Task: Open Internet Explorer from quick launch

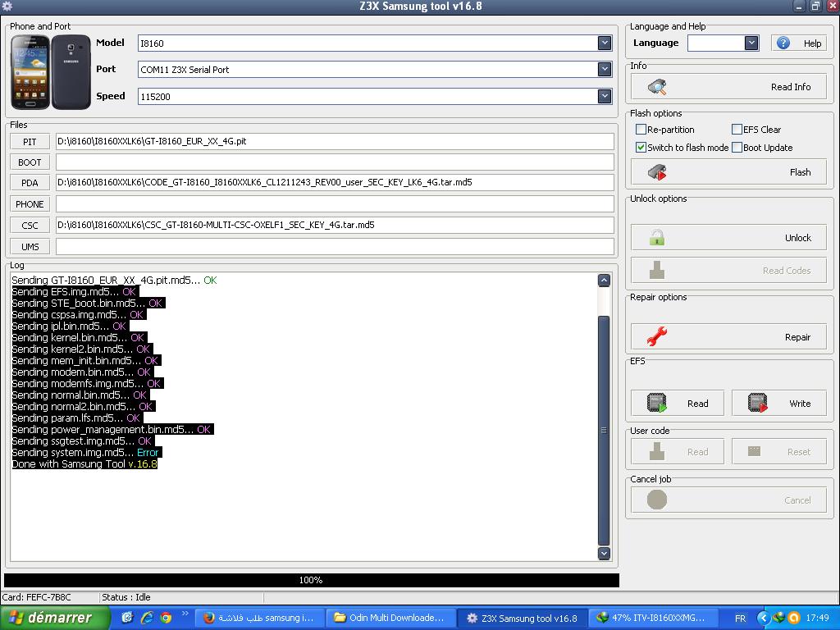Action: pyautogui.click(x=146, y=618)
